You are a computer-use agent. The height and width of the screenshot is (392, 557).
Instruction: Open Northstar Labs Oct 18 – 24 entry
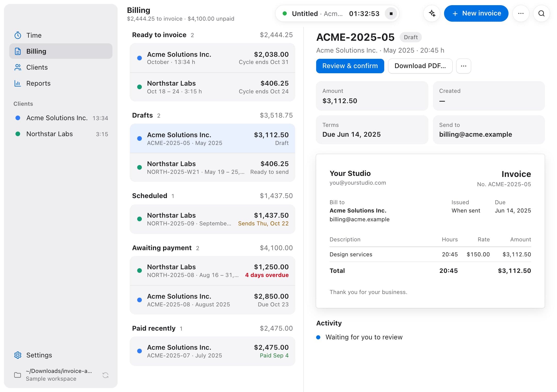point(212,87)
